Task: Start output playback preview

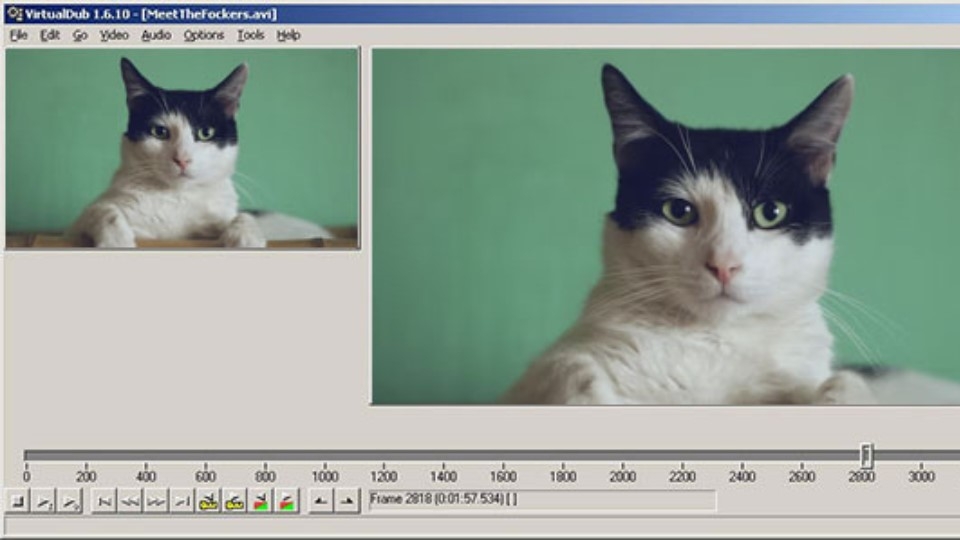Action: 70,501
